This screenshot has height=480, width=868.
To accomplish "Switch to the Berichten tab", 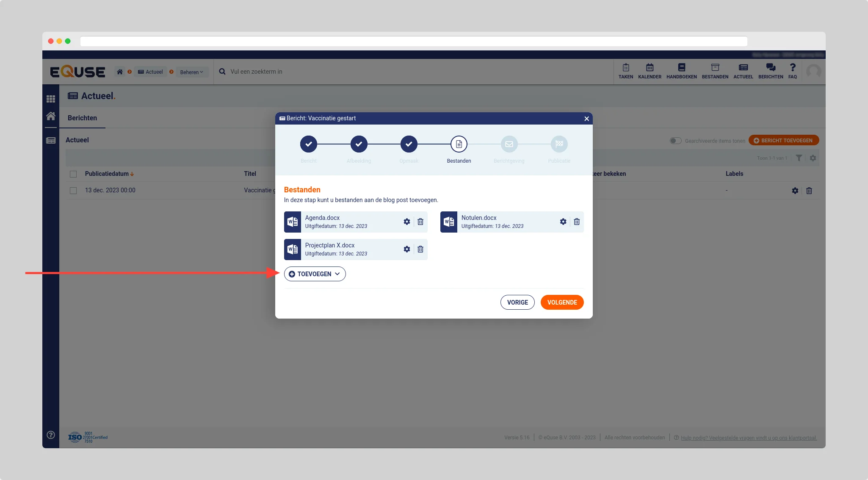I will tap(82, 118).
